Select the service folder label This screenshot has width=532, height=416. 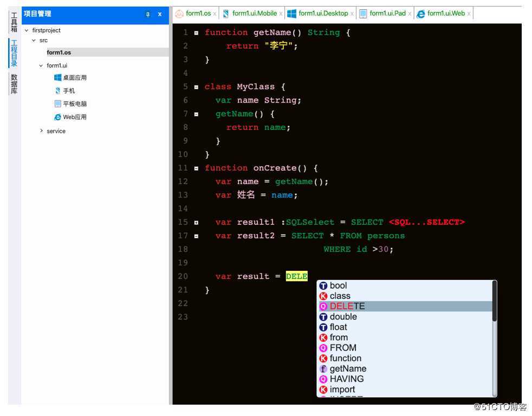point(56,131)
